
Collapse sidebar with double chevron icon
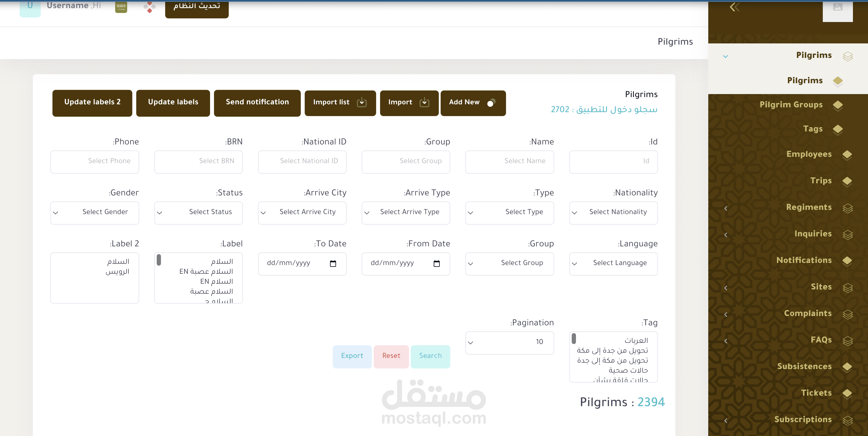(734, 7)
